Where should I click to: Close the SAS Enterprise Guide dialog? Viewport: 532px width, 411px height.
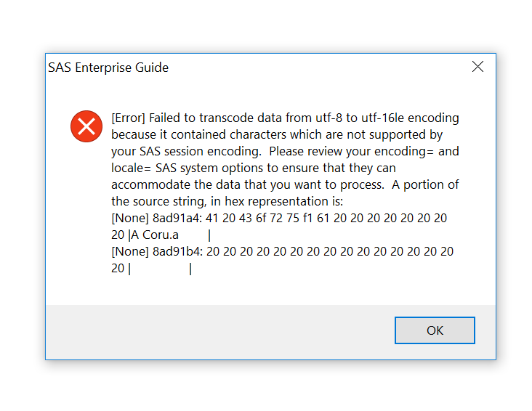click(477, 67)
